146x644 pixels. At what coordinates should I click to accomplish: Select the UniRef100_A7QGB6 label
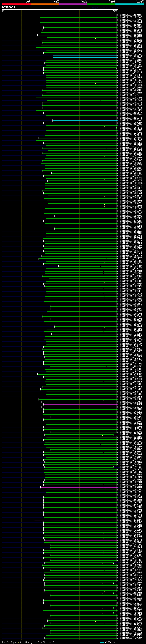coord(131,336)
